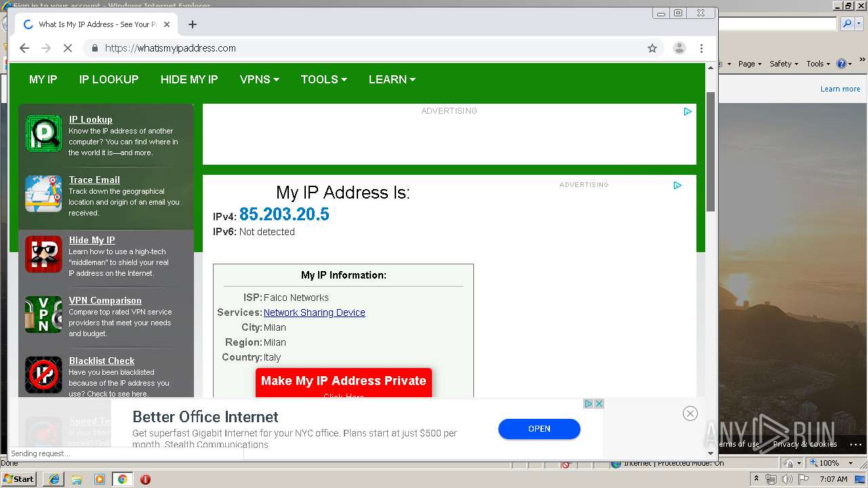Viewport: 868px width, 488px height.
Task: Open Internet Explorer taskbar icon
Action: 54,479
